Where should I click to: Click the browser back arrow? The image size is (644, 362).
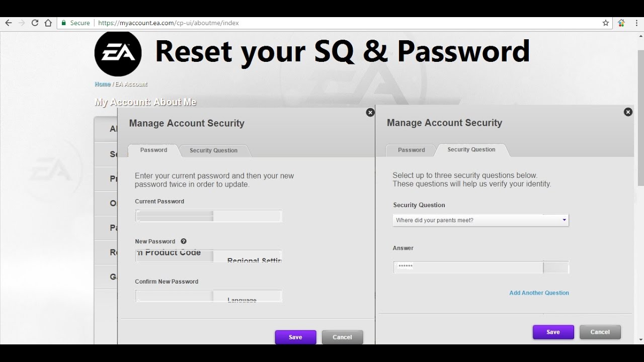9,23
